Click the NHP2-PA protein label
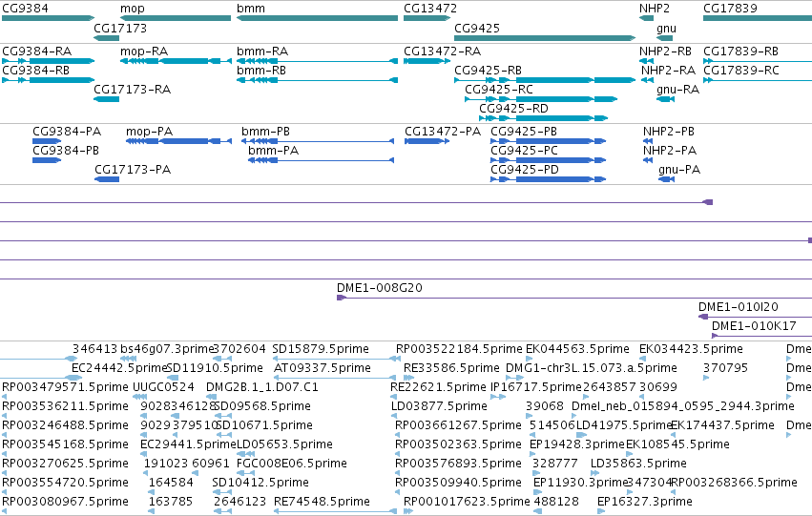Screen dimensions: 812x516 pyautogui.click(x=670, y=151)
